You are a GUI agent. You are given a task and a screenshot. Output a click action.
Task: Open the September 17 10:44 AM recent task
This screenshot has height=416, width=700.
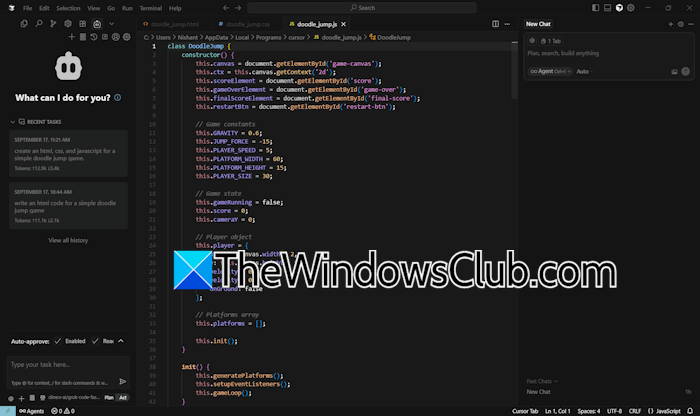coord(68,206)
